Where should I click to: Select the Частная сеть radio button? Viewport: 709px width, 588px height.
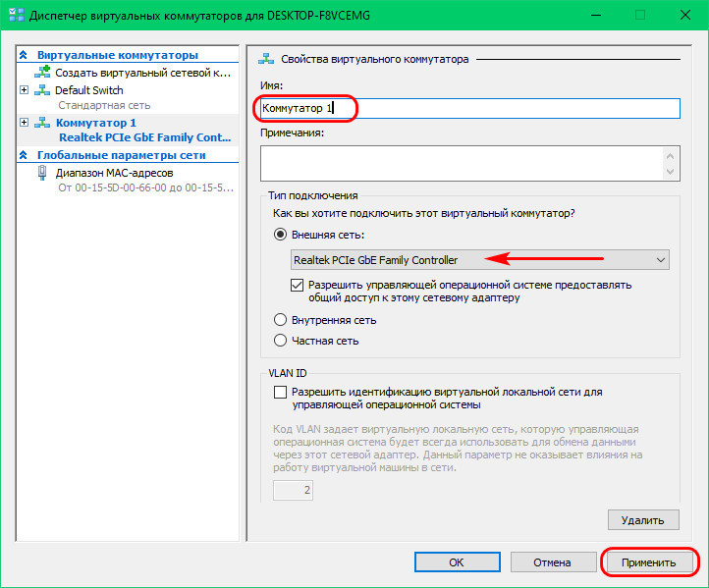pyautogui.click(x=280, y=341)
